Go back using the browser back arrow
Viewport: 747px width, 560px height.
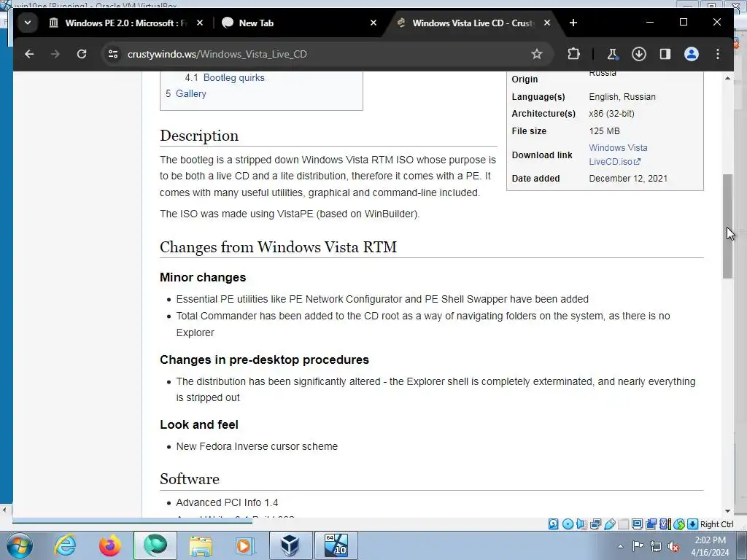click(29, 54)
